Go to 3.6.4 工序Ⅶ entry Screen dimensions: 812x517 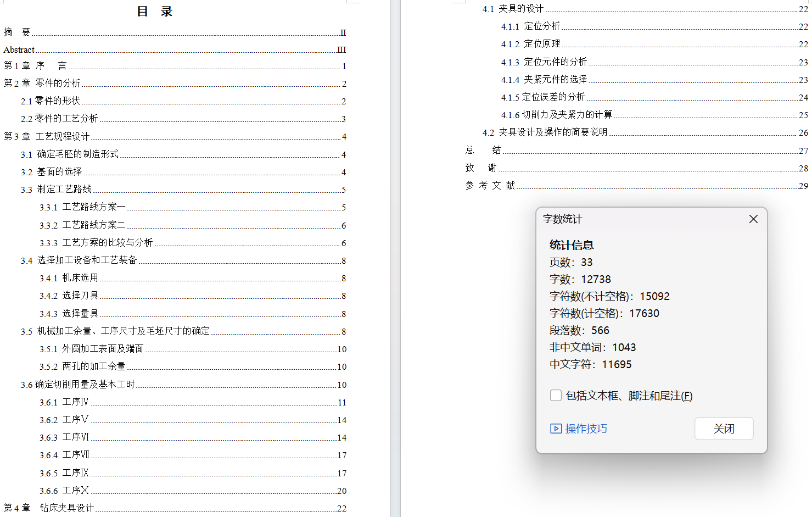coord(193,455)
